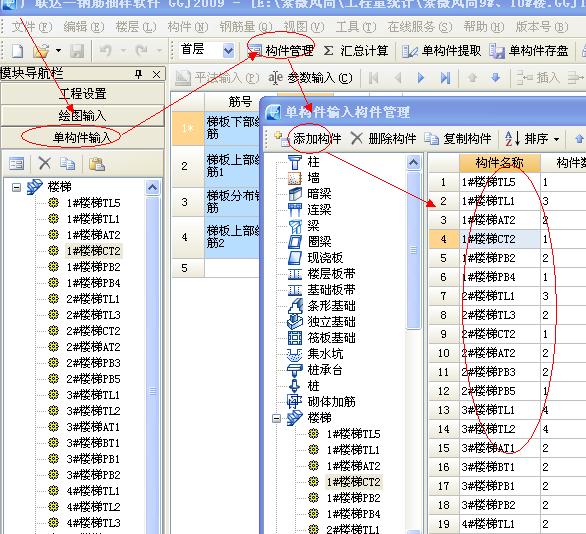Click the open folder icon in toolbar

(41, 51)
